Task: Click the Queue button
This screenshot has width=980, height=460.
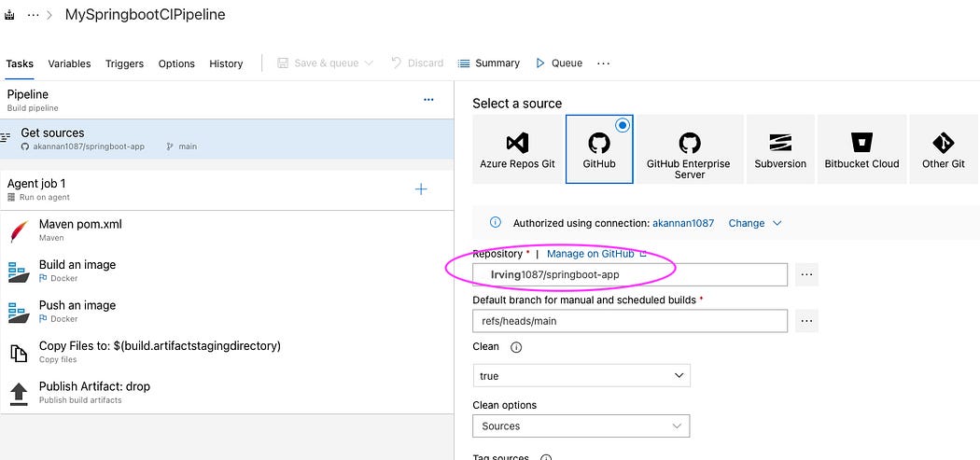Action: coord(559,63)
